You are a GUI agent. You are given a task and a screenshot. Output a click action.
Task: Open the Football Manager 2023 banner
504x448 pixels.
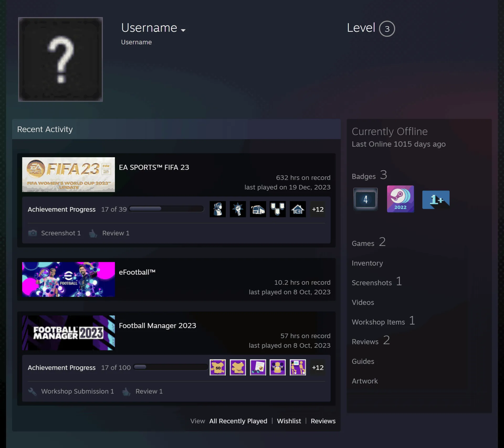click(x=69, y=333)
